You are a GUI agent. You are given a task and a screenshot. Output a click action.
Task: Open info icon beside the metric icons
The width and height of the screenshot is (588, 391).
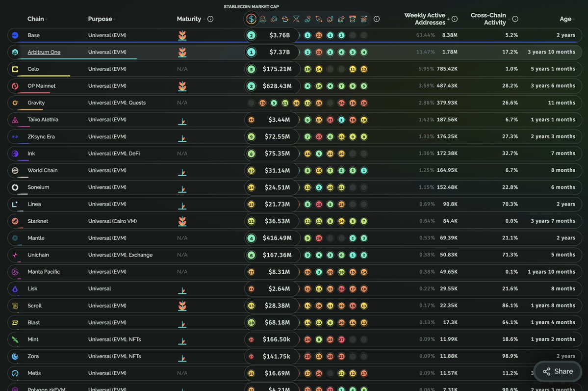pyautogui.click(x=377, y=19)
